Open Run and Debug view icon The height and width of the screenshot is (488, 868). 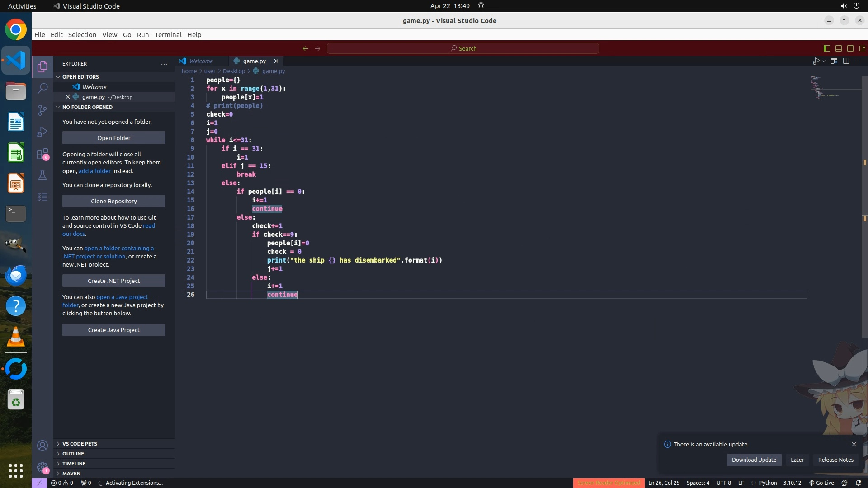(42, 132)
